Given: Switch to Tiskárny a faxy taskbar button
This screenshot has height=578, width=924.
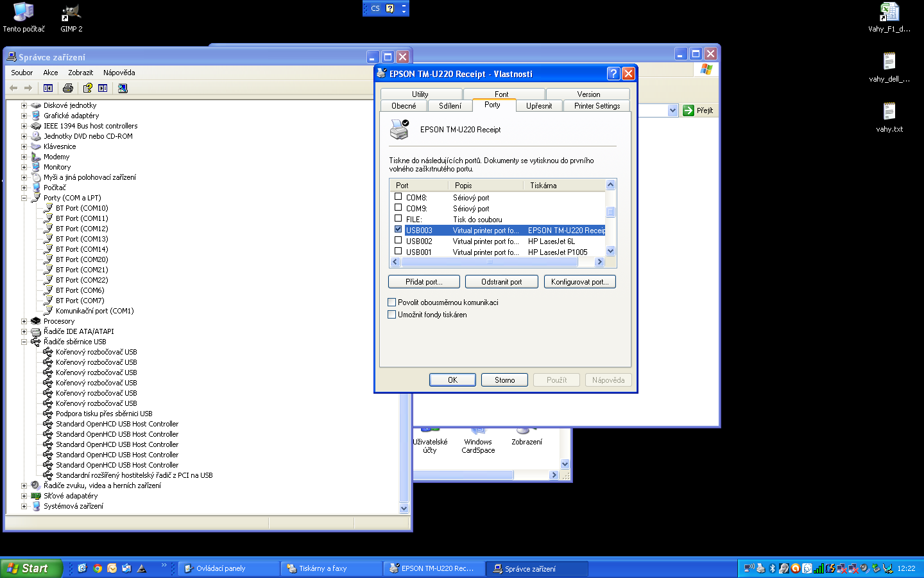Looking at the screenshot, I should [x=331, y=568].
